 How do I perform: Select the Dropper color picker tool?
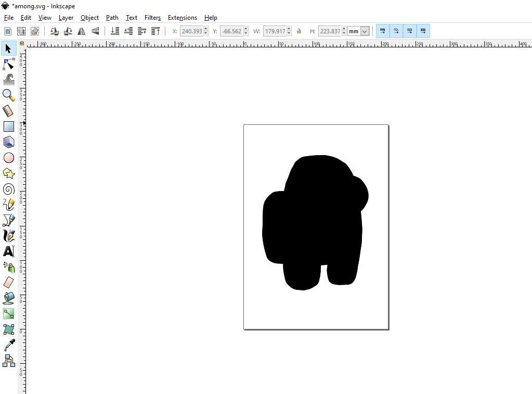tap(8, 345)
